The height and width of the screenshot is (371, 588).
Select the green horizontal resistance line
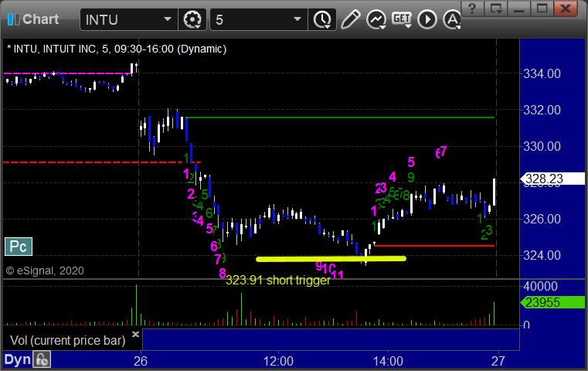coord(341,117)
